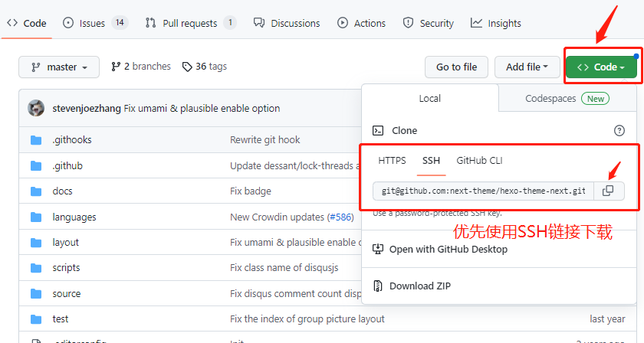Viewport: 644px width, 343px height.
Task: Open the Pull requests tab
Action: (x=190, y=23)
